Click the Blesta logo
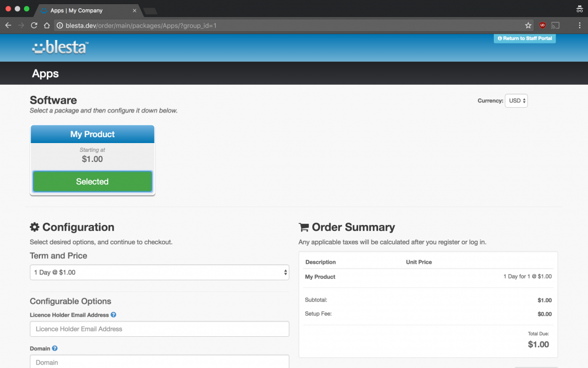Image resolution: width=588 pixels, height=368 pixels. pos(61,47)
